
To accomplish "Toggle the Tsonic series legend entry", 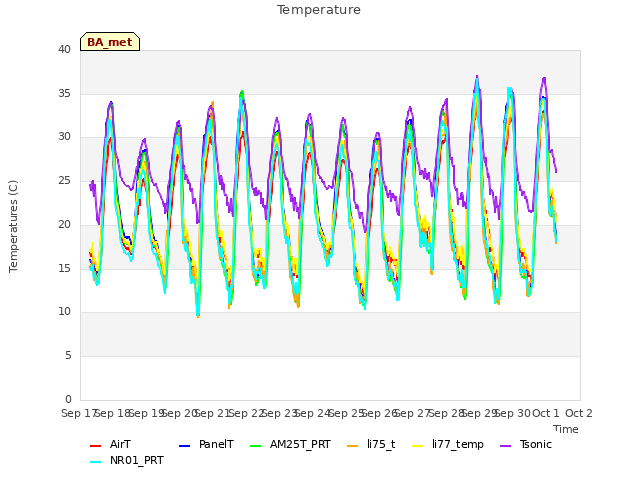I will (526, 444).
